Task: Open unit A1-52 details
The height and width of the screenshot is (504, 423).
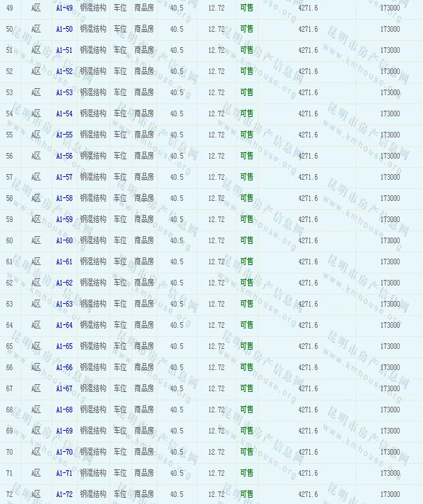Action: click(x=64, y=71)
